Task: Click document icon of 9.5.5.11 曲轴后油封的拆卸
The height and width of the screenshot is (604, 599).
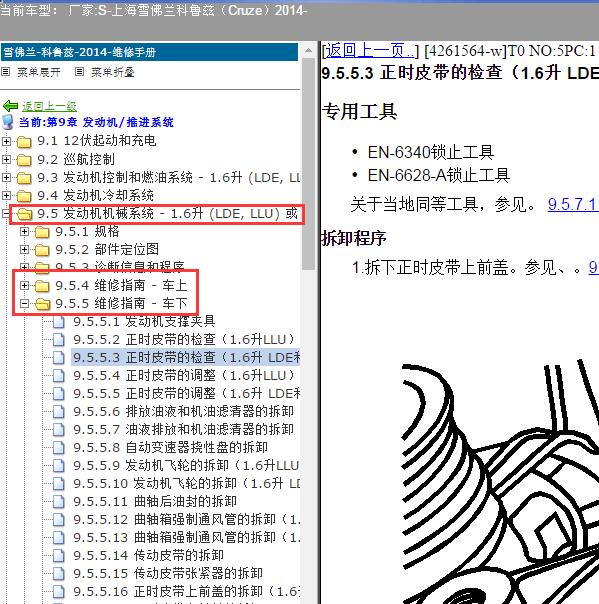Action: tap(59, 502)
